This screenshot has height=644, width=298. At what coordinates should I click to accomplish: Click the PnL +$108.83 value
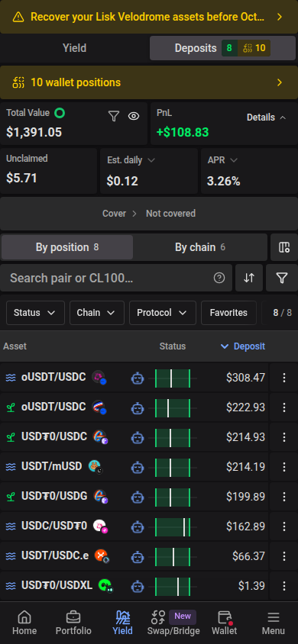tap(183, 132)
